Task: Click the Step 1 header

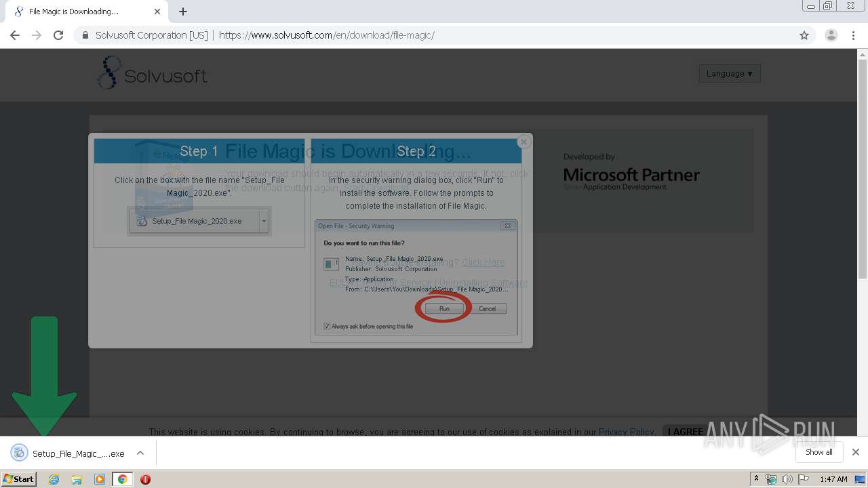Action: 199,151
